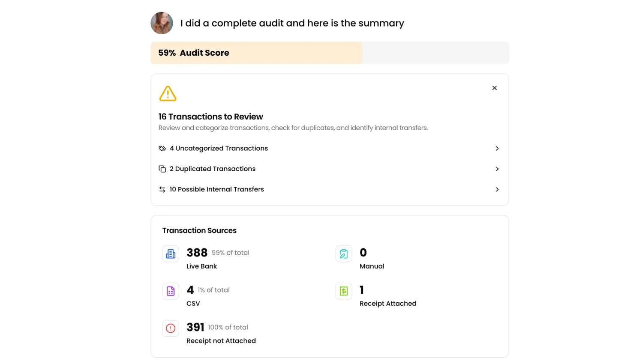Click the Duplicated Transactions copy icon

point(162,169)
